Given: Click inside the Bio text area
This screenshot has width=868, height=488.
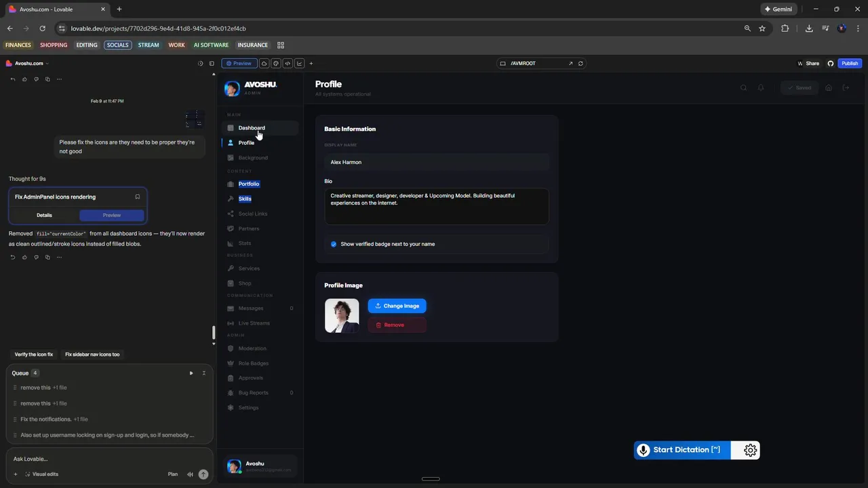Looking at the screenshot, I should (x=437, y=206).
